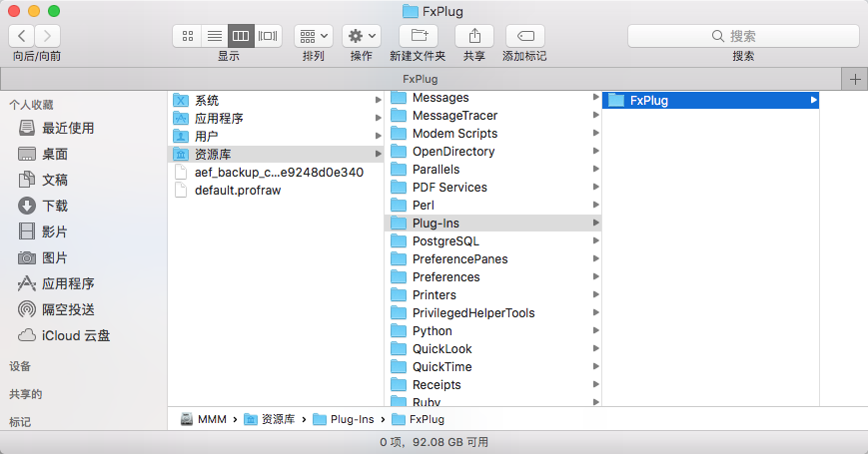Select the QuickTime folder
This screenshot has width=868, height=454.
click(492, 367)
